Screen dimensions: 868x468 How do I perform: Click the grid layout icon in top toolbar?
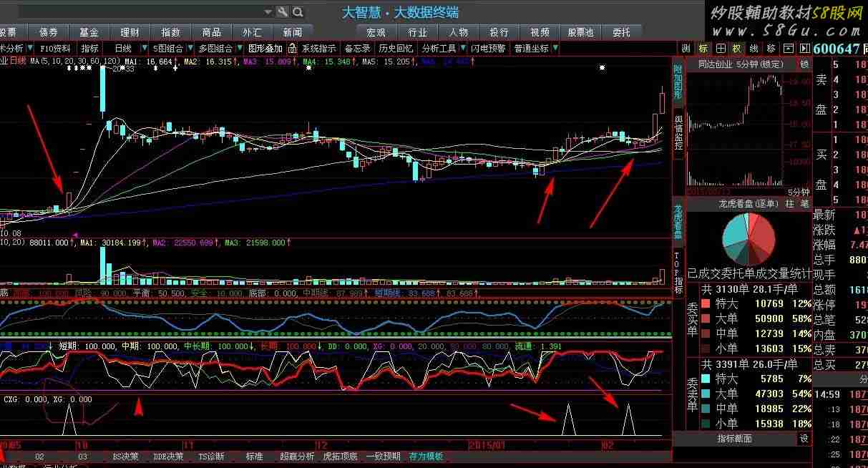click(720, 49)
